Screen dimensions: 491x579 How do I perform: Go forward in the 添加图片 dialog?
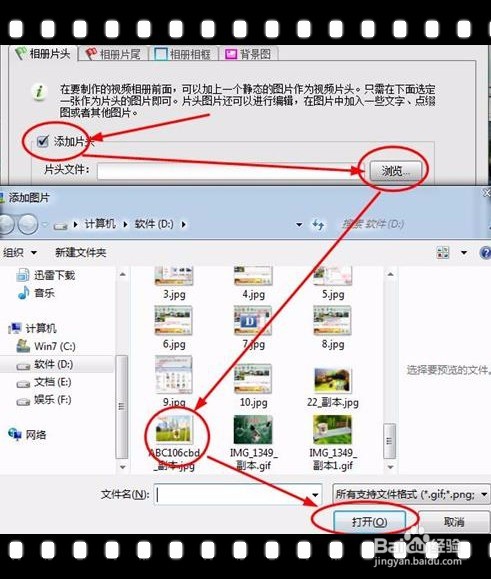28,224
